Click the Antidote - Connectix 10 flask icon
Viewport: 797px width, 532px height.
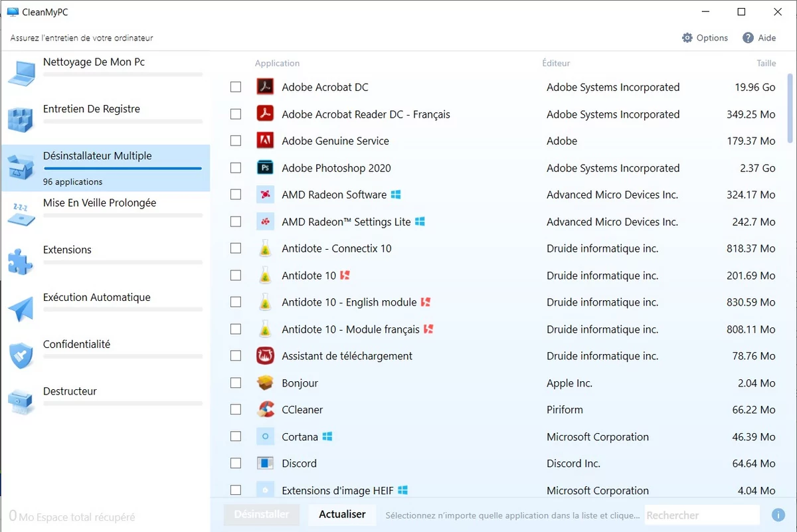point(265,248)
